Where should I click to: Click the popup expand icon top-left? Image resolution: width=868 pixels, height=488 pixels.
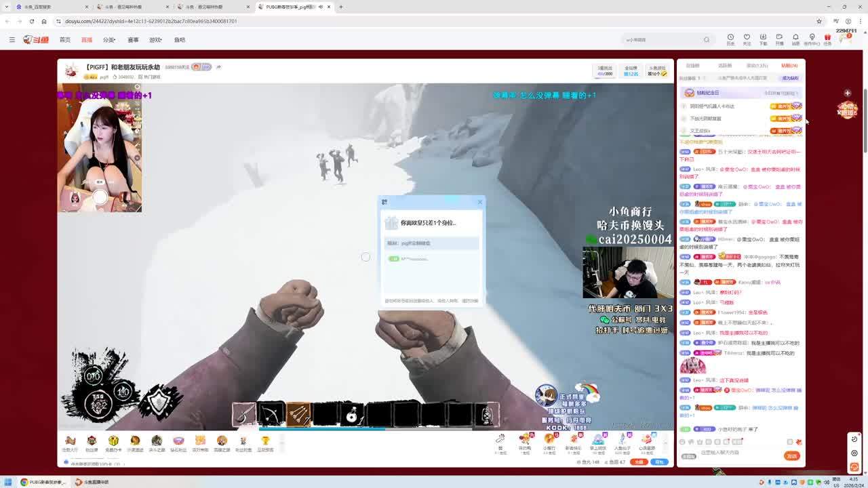[384, 202]
